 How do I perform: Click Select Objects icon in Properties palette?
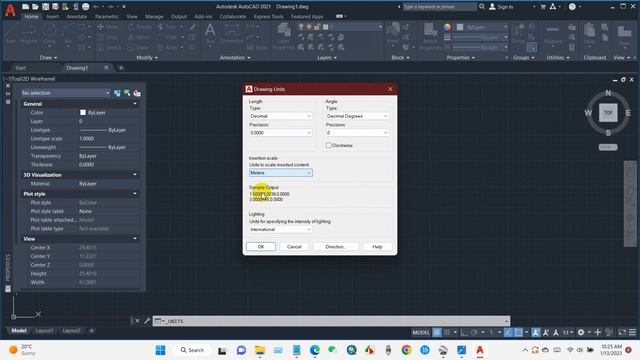pos(127,93)
